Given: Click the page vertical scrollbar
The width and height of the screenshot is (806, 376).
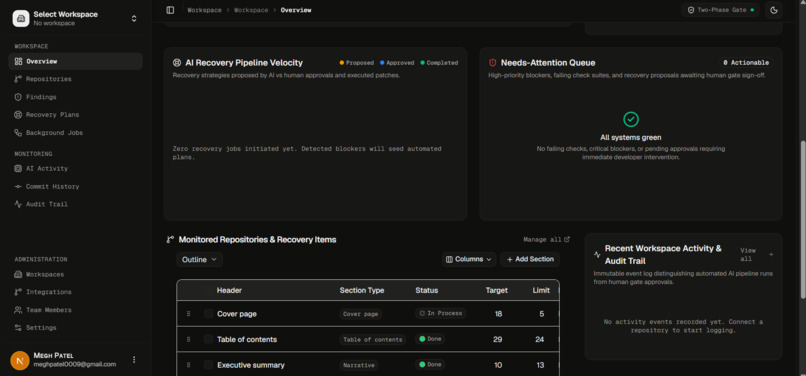Looking at the screenshot, I should pos(803,219).
